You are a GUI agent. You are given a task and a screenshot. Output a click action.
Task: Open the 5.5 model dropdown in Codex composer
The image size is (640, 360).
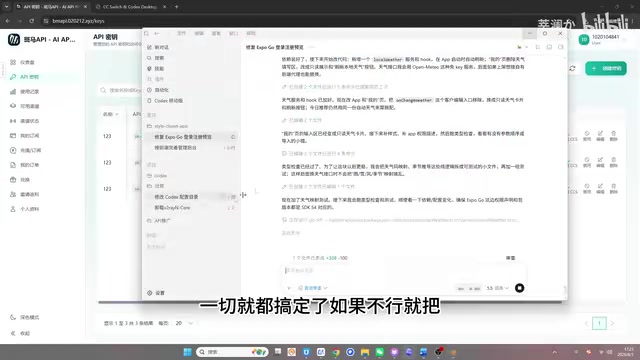click(x=498, y=288)
